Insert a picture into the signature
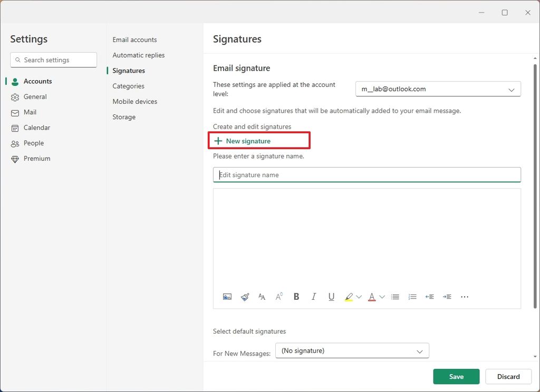The image size is (540, 392). tap(227, 297)
